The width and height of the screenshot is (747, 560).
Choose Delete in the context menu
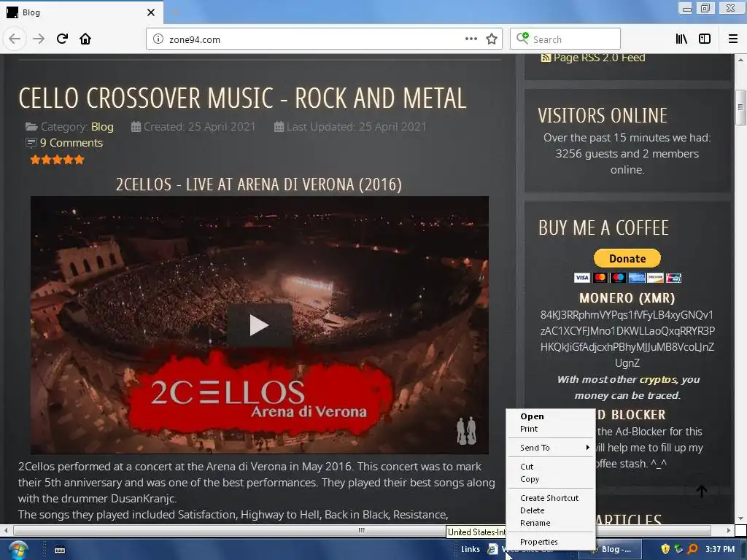point(551,510)
